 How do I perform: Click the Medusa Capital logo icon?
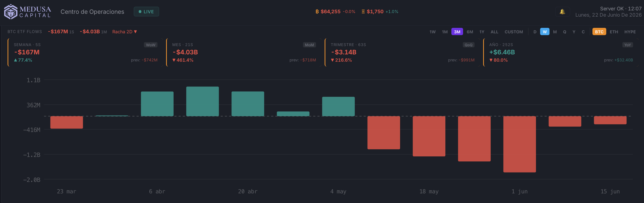click(11, 12)
